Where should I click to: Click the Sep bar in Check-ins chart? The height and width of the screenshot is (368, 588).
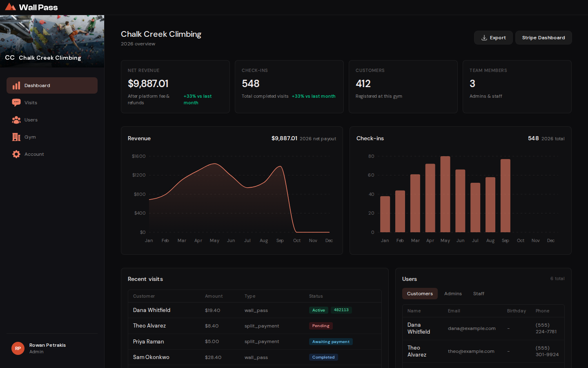pos(506,196)
